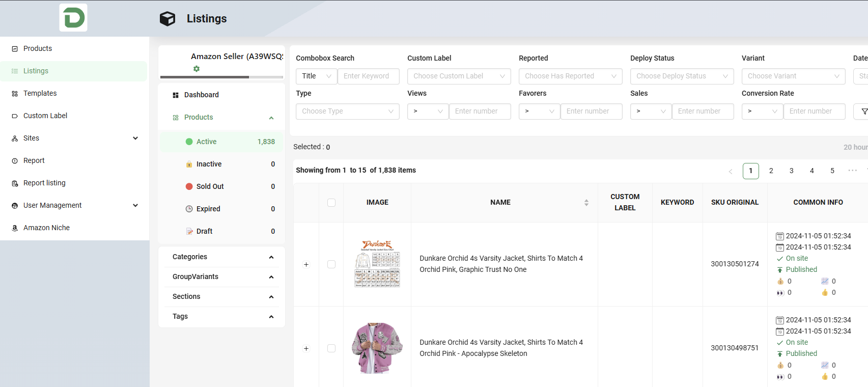Open Sales comparison operator dropdown
Viewport: 868px width, 387px height.
click(651, 112)
